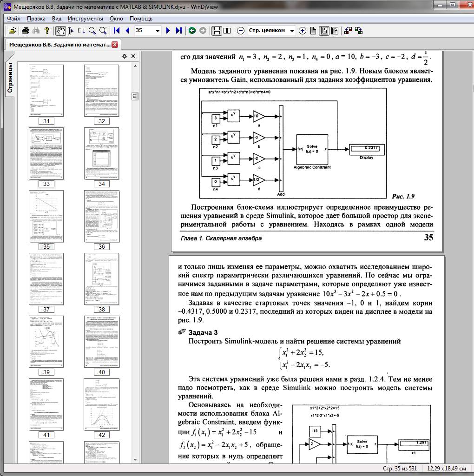Jump to the last page
The width and height of the screenshot is (474, 476).
179,31
